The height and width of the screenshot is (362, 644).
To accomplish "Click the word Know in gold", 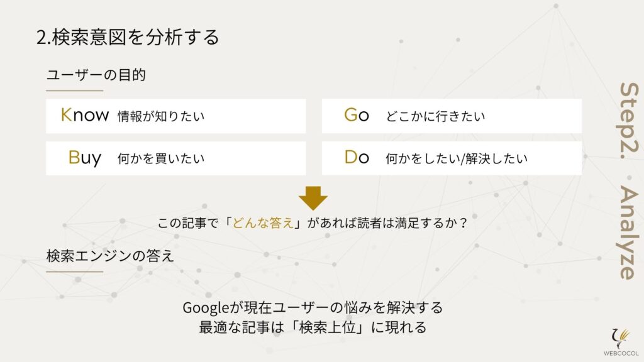I will pos(85,115).
